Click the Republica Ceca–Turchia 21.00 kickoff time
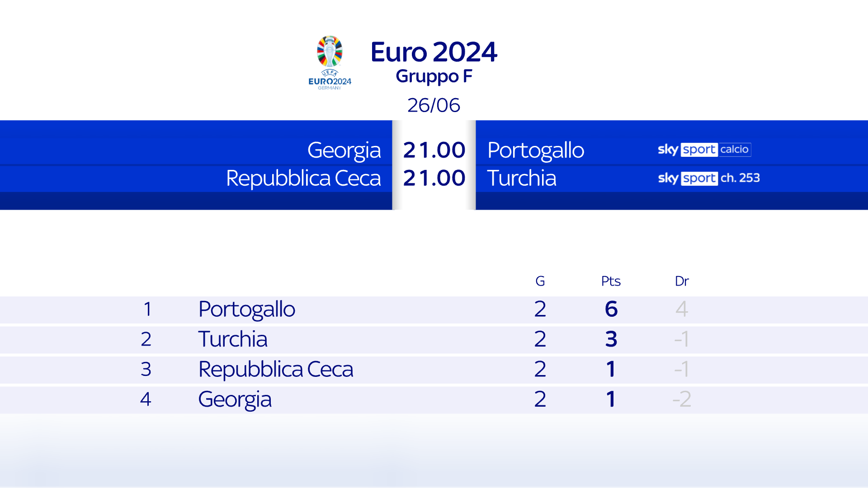This screenshot has width=868, height=488. click(x=434, y=178)
